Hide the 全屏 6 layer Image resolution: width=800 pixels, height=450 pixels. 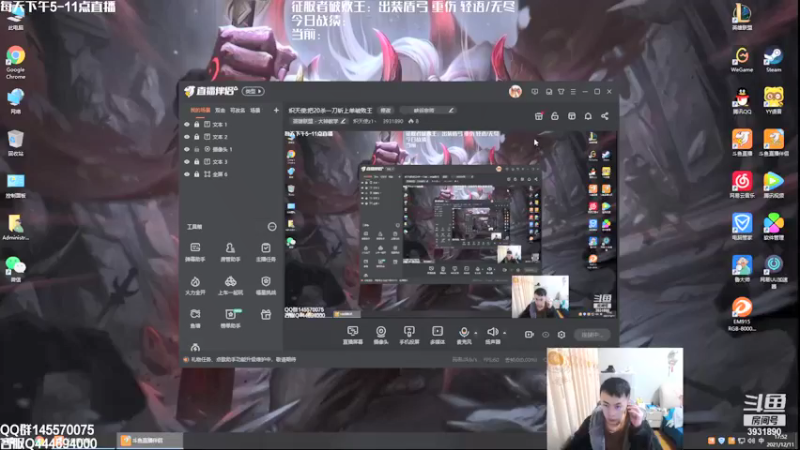coord(187,174)
